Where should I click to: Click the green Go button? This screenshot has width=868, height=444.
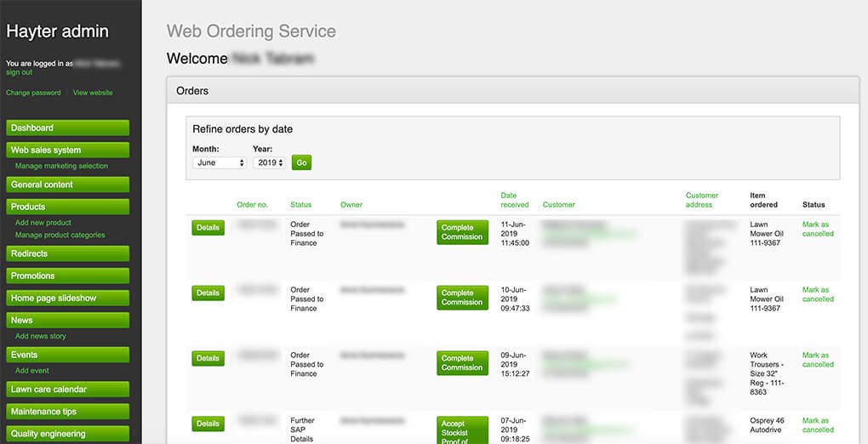click(x=302, y=162)
